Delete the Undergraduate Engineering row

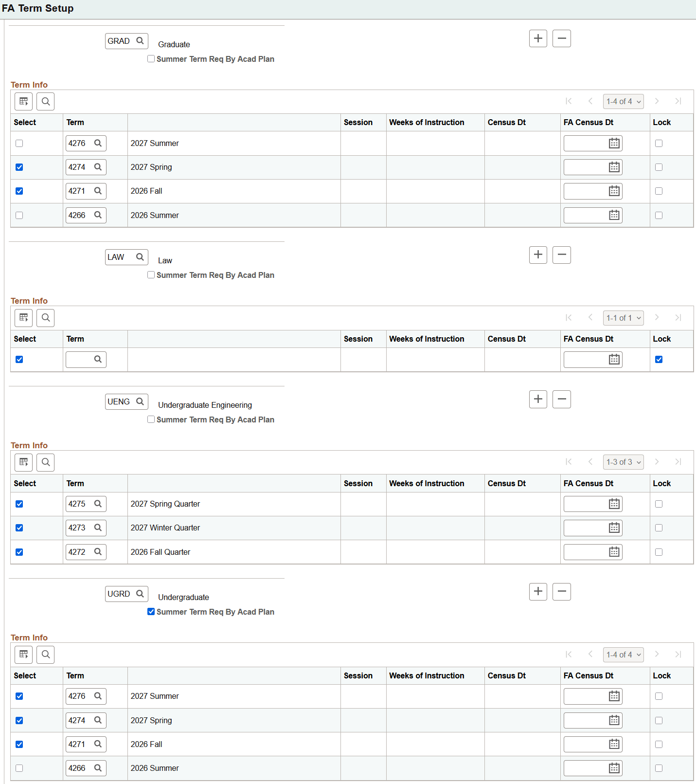(562, 399)
